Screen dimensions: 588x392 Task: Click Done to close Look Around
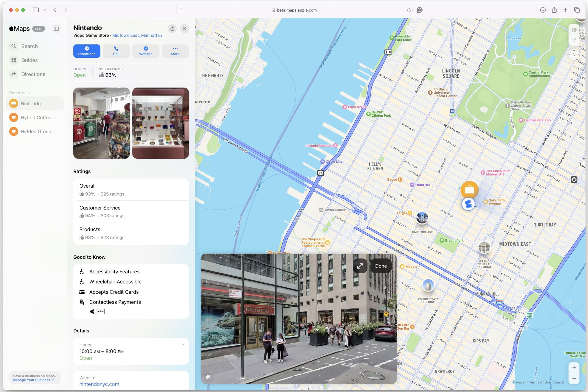pyautogui.click(x=381, y=266)
